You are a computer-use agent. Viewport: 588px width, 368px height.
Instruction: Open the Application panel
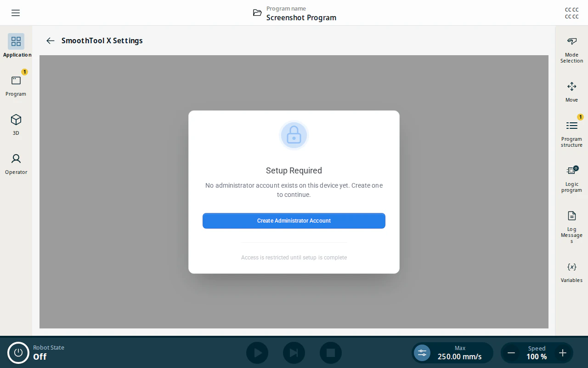[x=16, y=46]
